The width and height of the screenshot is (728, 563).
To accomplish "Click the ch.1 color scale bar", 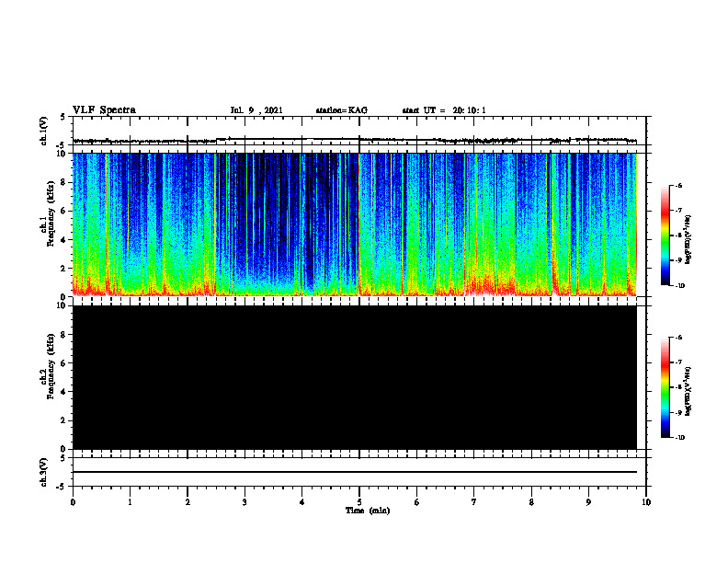I will [x=665, y=236].
